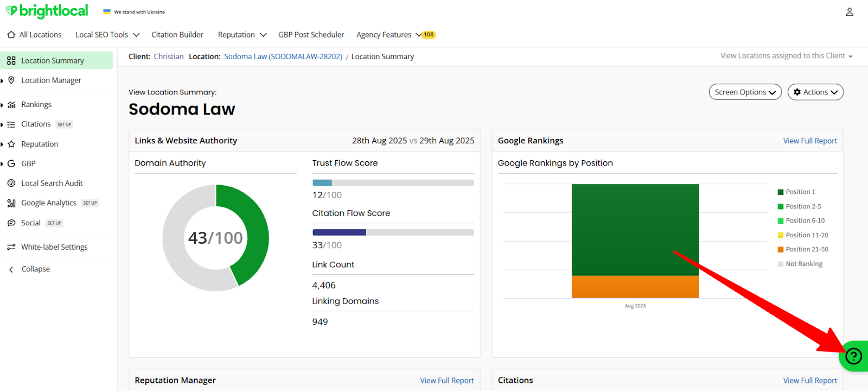Click the Google Analytics sidebar icon
868x391 pixels.
(x=11, y=203)
